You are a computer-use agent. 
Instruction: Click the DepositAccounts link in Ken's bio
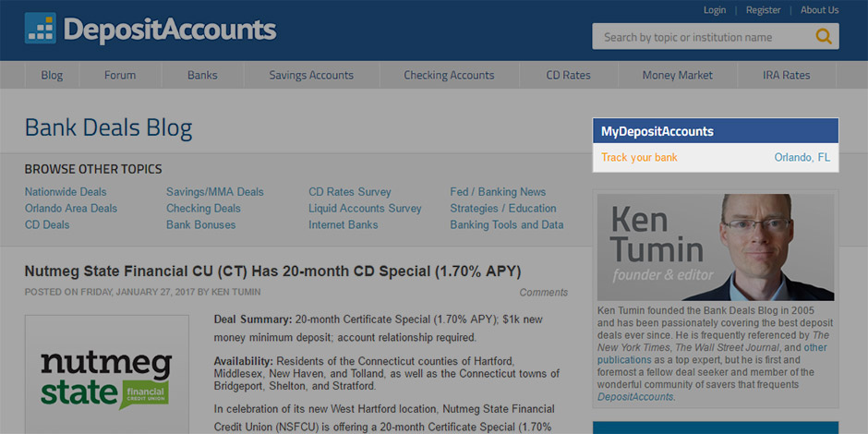tap(635, 396)
